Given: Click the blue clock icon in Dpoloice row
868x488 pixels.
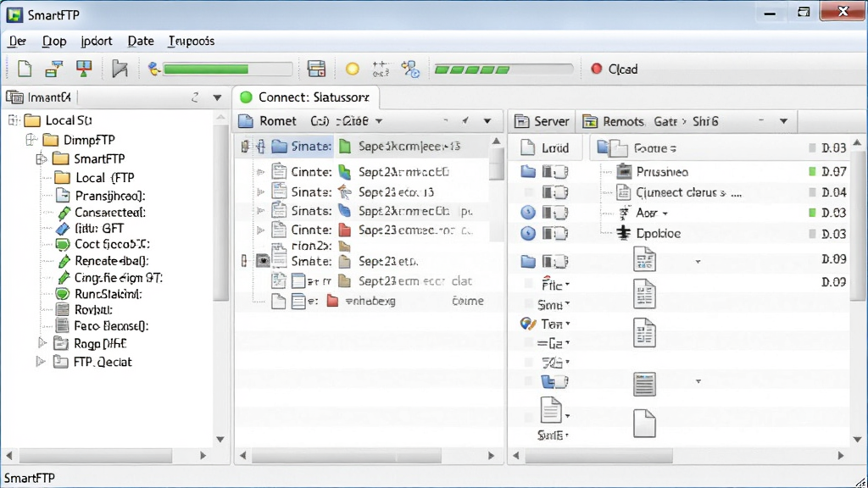Looking at the screenshot, I should 528,234.
